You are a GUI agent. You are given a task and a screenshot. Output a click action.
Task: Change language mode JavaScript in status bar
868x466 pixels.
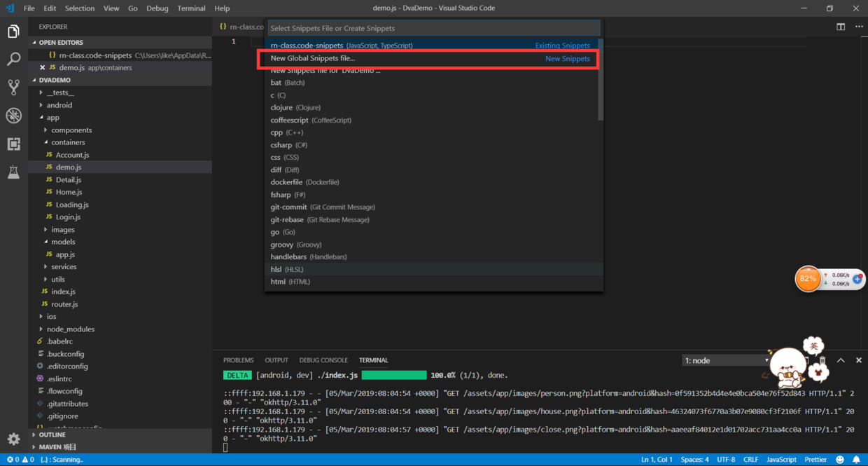(x=781, y=460)
